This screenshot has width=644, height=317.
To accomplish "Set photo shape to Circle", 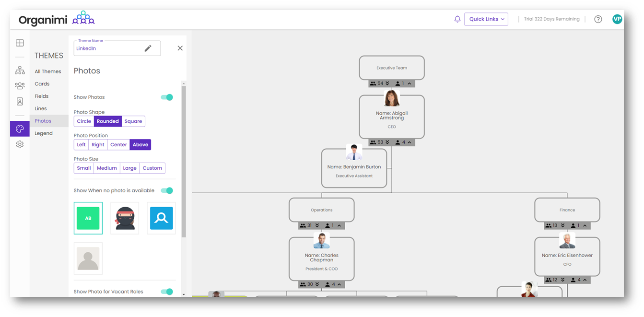I will 84,121.
